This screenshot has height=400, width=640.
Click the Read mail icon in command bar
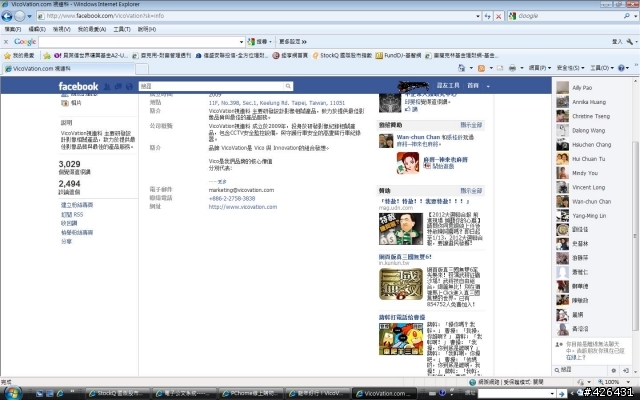500,68
